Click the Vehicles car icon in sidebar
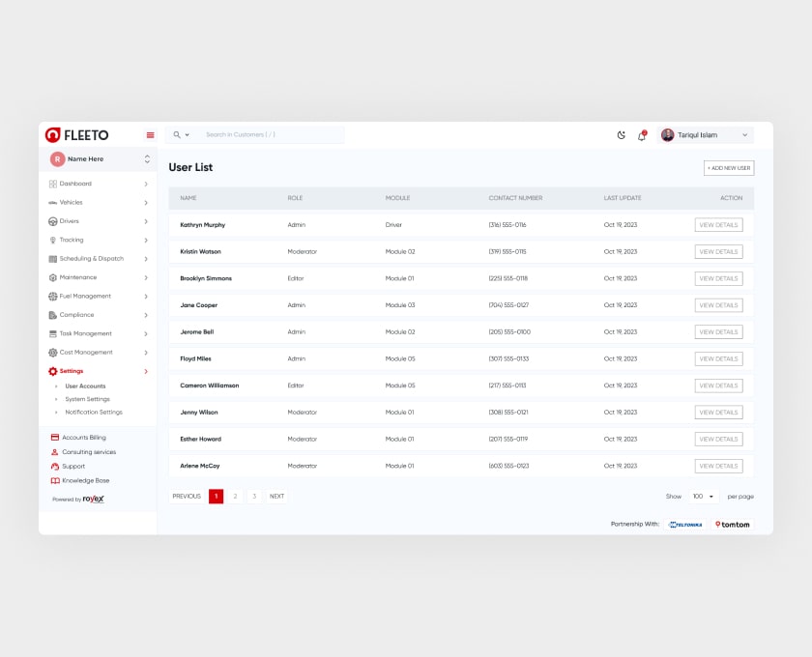This screenshot has height=657, width=812. (x=52, y=203)
